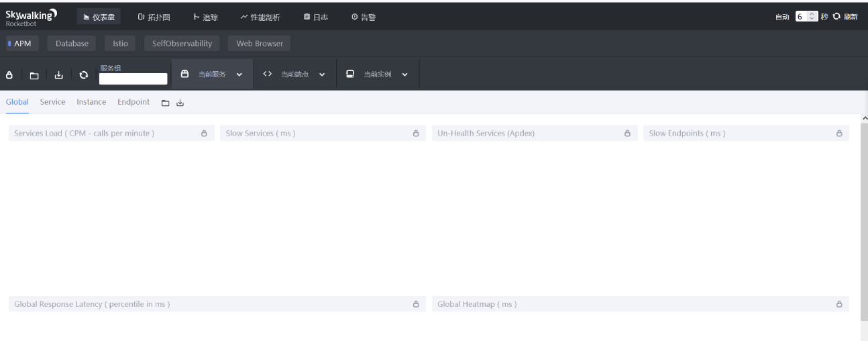This screenshot has height=341, width=868.
Task: Focus the 服务组 service group input
Action: pyautogui.click(x=133, y=79)
